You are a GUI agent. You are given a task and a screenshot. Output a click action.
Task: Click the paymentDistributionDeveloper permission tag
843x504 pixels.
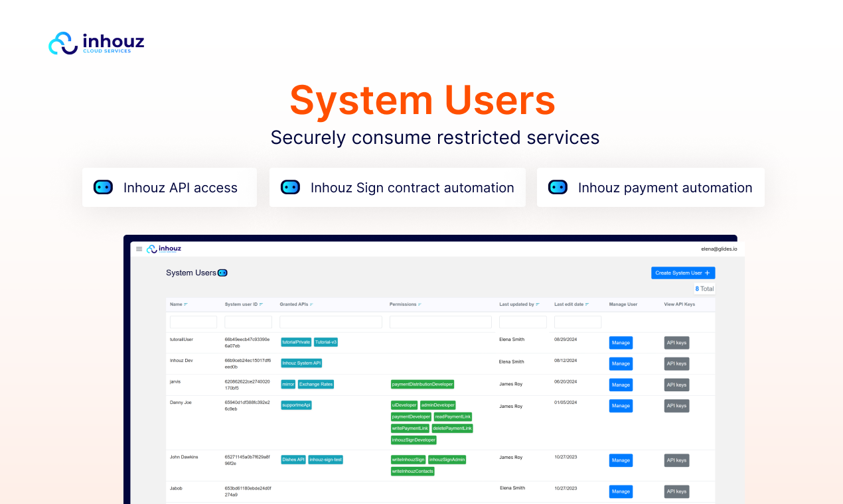pyautogui.click(x=423, y=384)
